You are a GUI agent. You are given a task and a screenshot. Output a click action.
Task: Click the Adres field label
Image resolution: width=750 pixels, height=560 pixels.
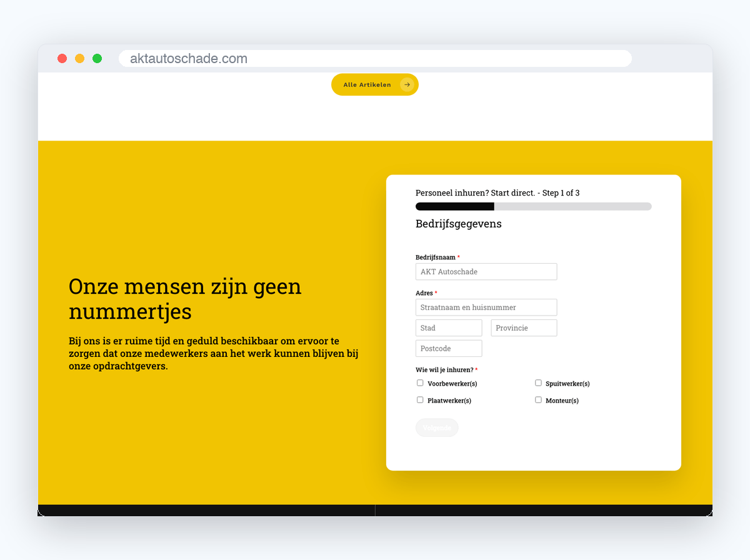tap(424, 293)
